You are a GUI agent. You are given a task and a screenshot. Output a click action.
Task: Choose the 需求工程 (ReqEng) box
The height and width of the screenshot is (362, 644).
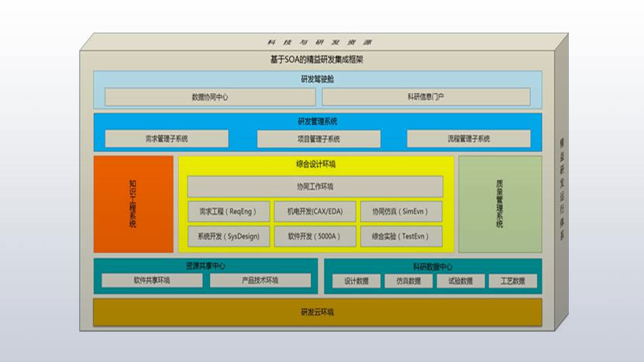229,212
